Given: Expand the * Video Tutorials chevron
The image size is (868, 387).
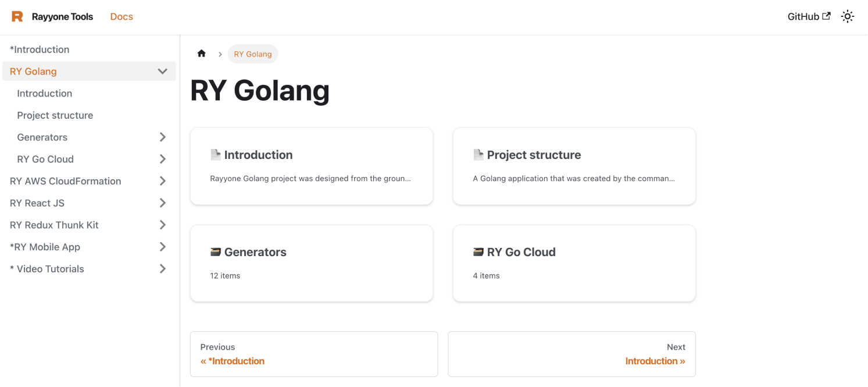Looking at the screenshot, I should (163, 269).
